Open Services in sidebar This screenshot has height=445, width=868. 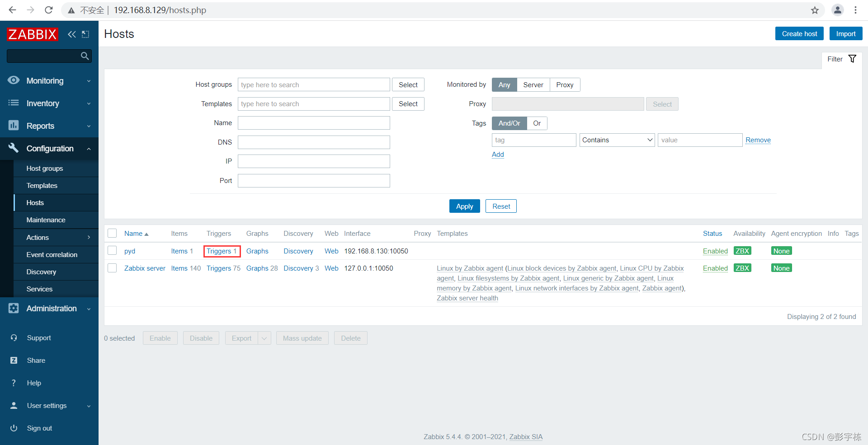coord(39,289)
